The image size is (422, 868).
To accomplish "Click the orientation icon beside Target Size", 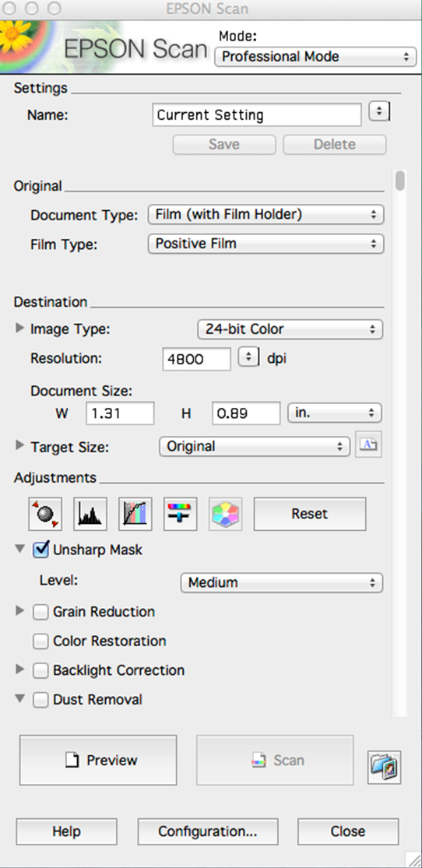I will point(368,446).
